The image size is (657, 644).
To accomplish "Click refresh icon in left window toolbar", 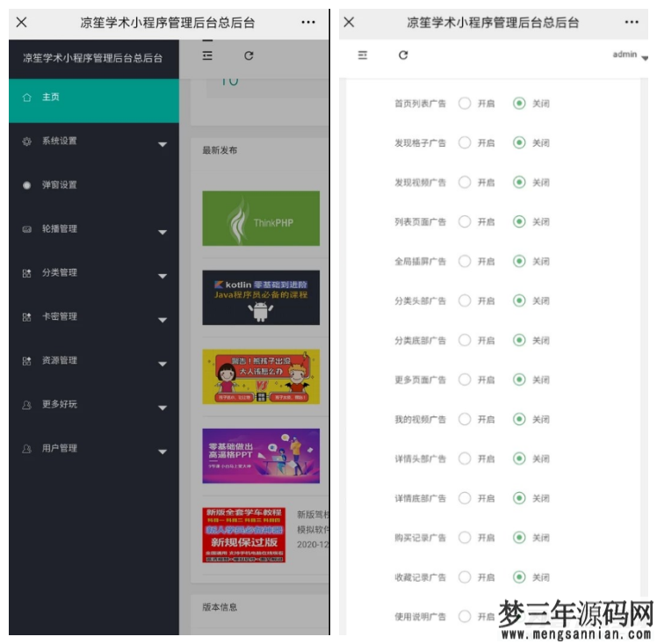I will tap(249, 55).
